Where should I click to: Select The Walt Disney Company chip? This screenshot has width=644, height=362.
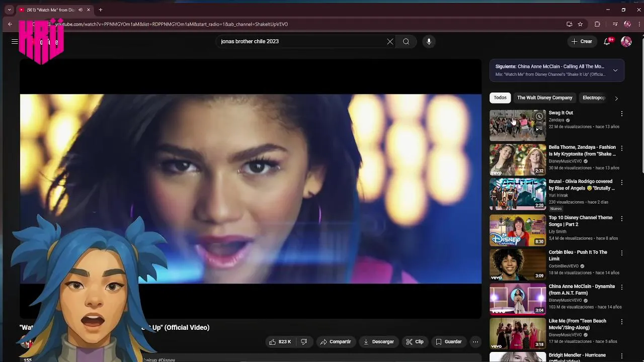pos(544,98)
